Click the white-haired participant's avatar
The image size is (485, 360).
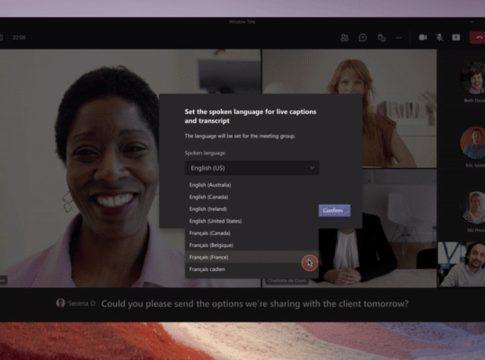pyautogui.click(x=475, y=207)
